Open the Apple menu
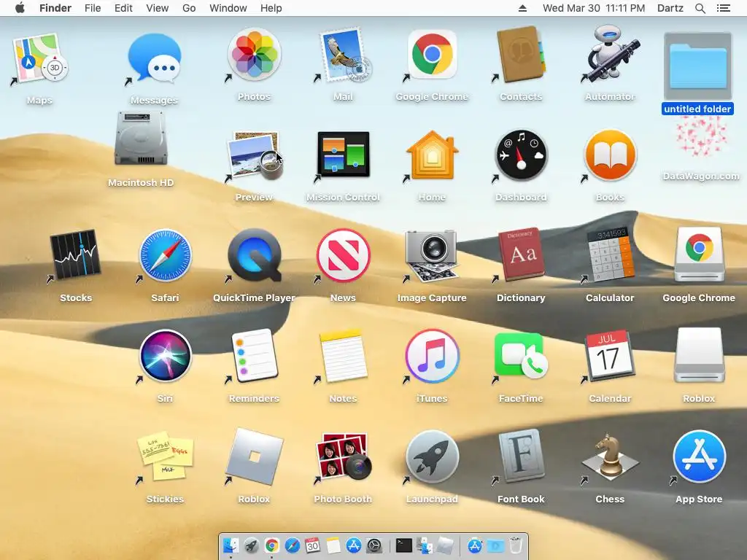Screen dimensions: 747x560 point(20,8)
